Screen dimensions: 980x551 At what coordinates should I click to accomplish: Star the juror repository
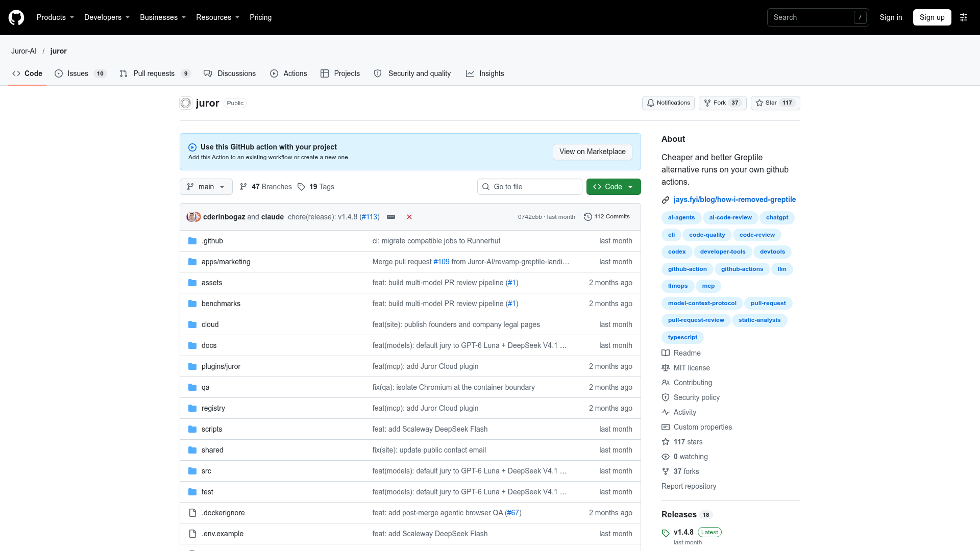[x=775, y=103]
